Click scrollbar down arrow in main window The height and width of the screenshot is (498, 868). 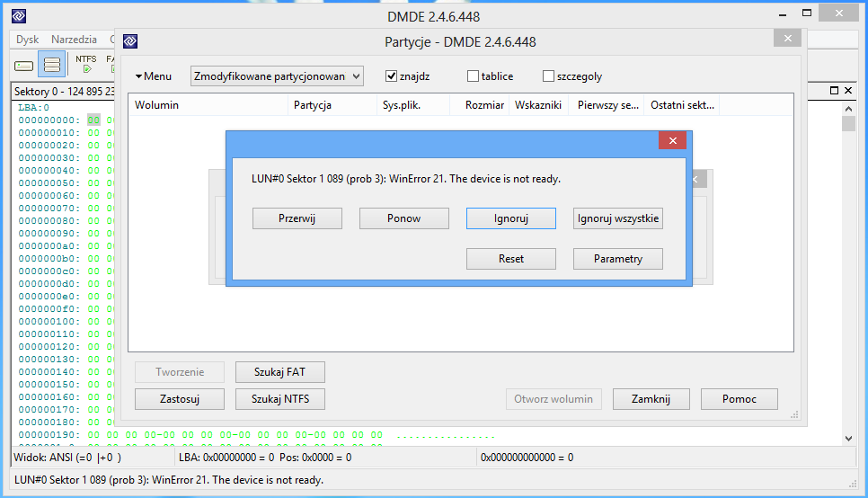[x=848, y=438]
